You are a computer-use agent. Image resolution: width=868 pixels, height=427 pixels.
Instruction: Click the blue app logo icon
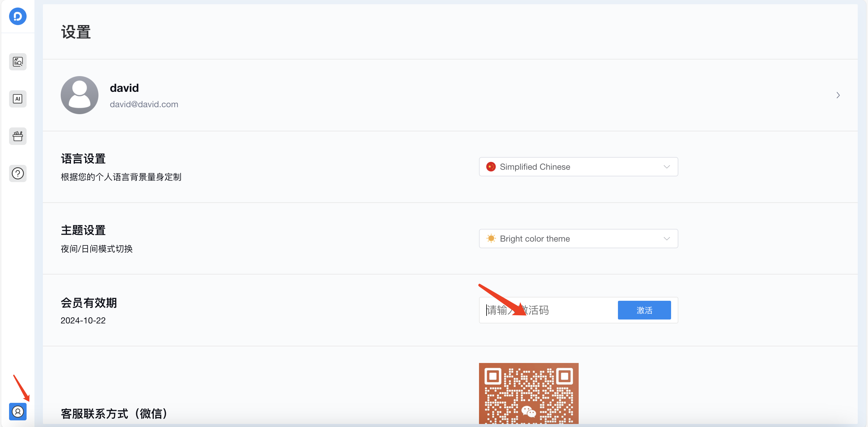(x=18, y=16)
